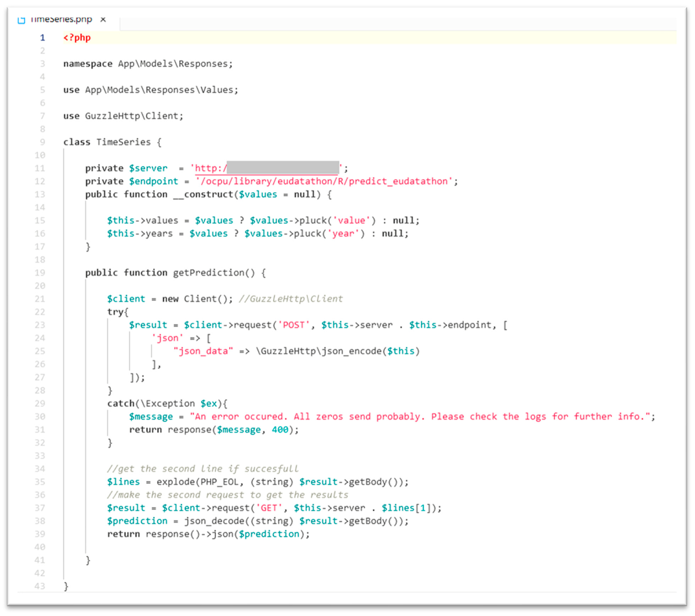Click line number 1 in the gutter
The height and width of the screenshot is (616, 695).
[x=42, y=38]
